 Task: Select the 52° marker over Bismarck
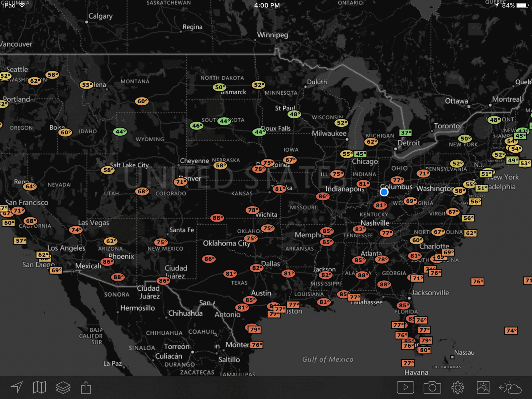click(x=258, y=85)
